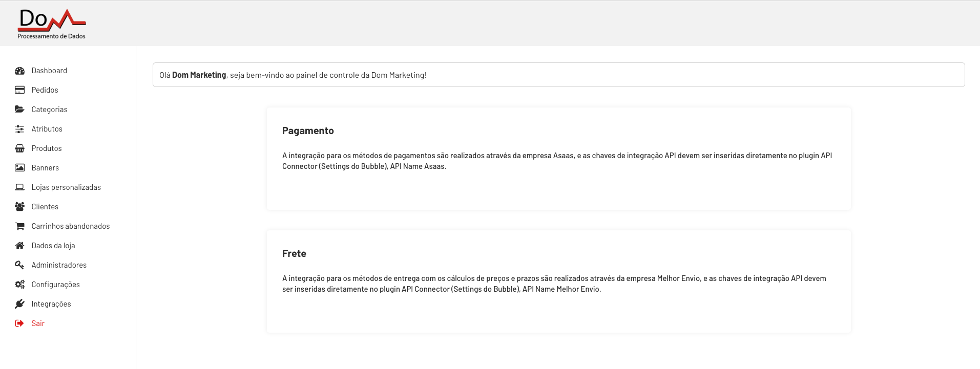Select Carrinhos abandonados menu entry
The height and width of the screenshot is (369, 980).
tap(71, 226)
